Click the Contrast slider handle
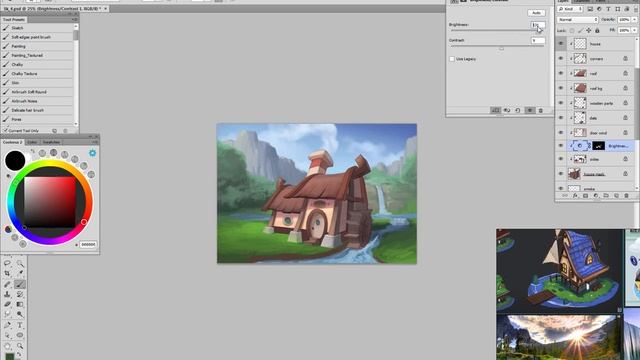 (x=501, y=49)
